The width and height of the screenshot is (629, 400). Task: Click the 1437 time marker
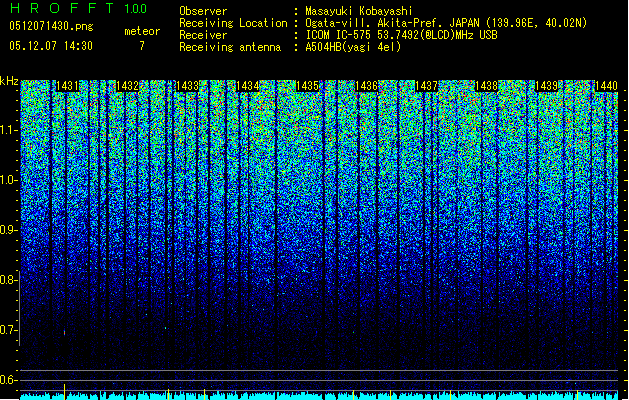pyautogui.click(x=426, y=86)
